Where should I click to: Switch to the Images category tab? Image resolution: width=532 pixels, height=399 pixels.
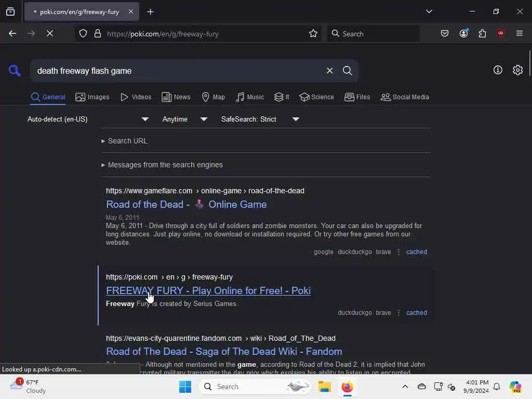(92, 97)
